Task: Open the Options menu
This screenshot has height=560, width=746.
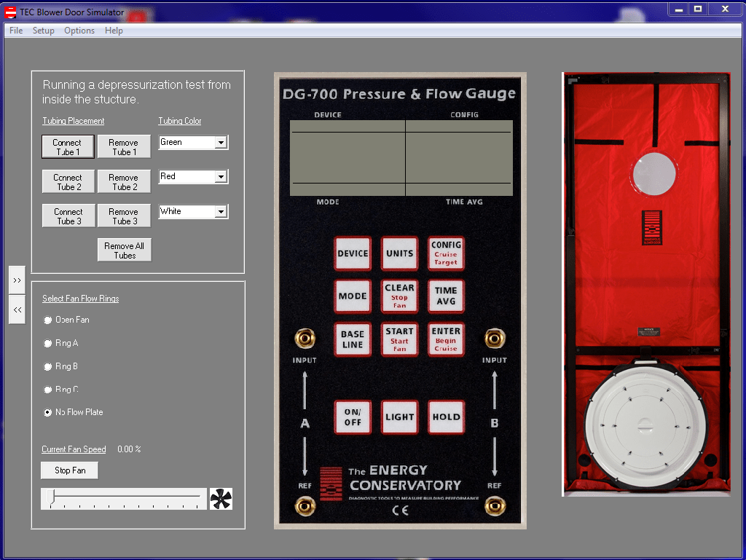Action: (x=79, y=31)
